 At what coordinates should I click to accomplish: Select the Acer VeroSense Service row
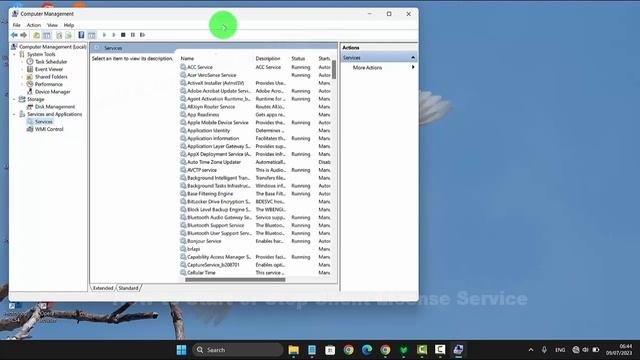pyautogui.click(x=255, y=75)
